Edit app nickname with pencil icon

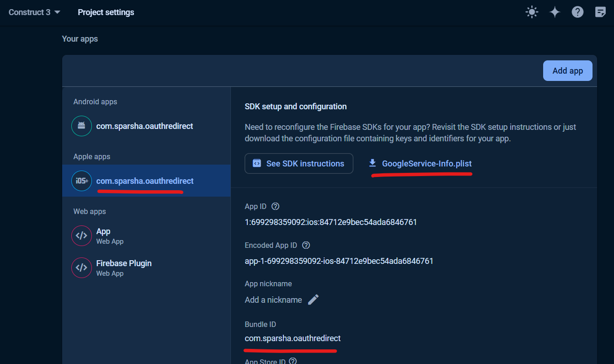tap(313, 300)
